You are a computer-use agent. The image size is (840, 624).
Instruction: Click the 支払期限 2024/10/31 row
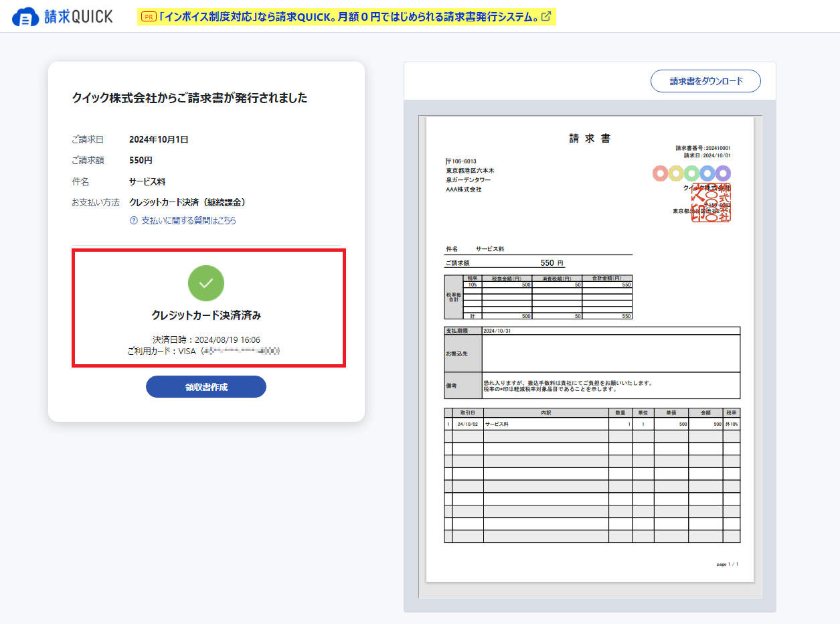tap(592, 331)
